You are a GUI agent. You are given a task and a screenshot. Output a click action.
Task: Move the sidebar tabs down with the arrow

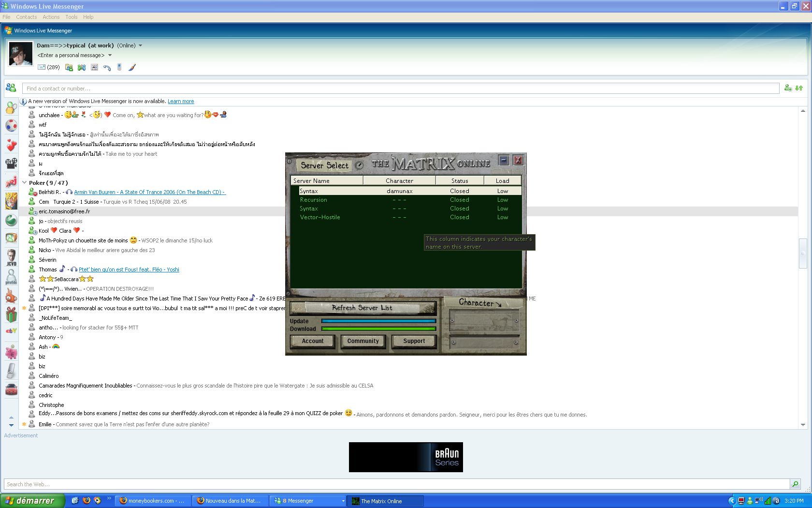[11, 425]
